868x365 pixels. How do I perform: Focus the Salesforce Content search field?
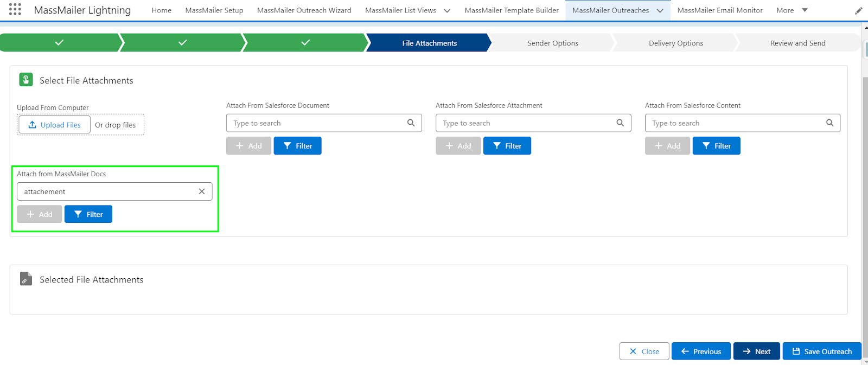[743, 123]
